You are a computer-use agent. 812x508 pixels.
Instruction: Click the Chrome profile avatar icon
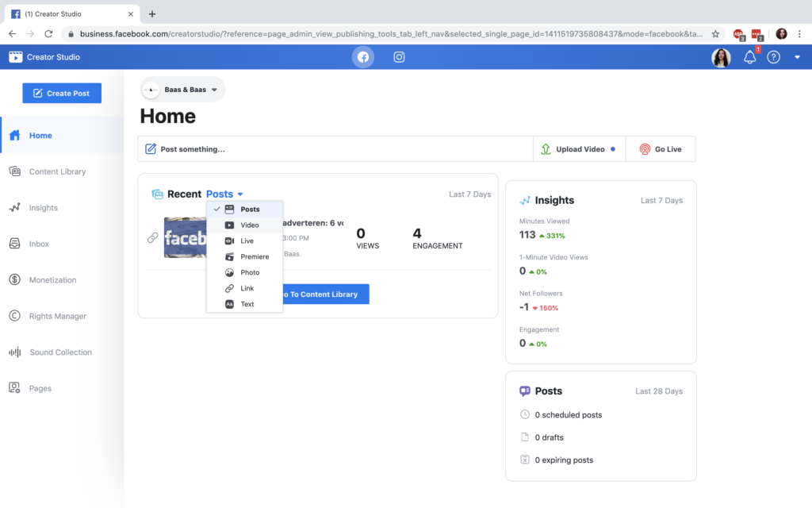tap(781, 33)
